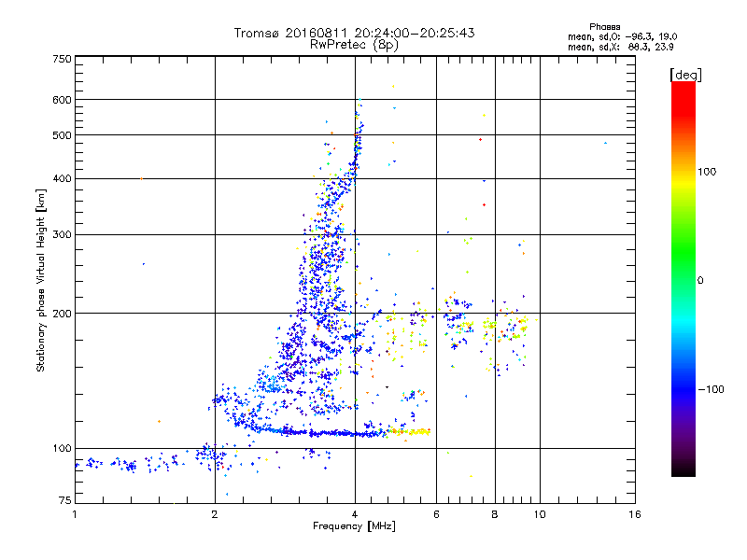Click the 'Stationary phase Virtual Height [km]' axis label
This screenshot has width=747, height=560.
point(41,281)
